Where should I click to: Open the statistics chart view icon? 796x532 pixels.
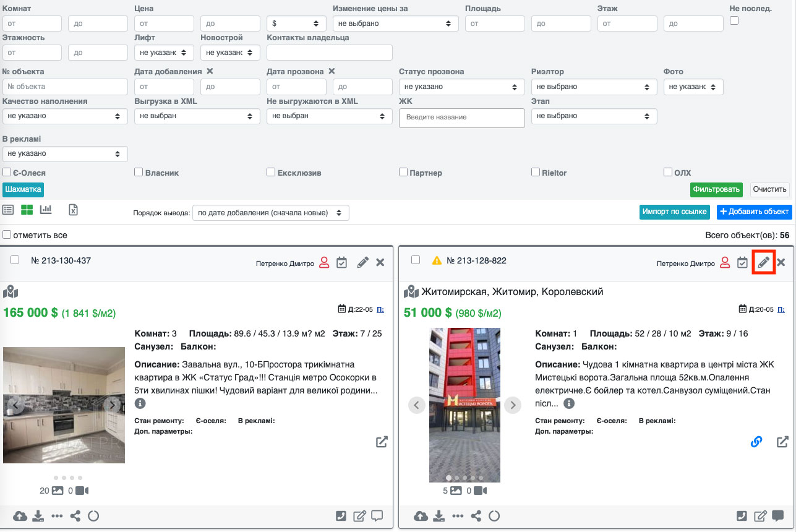click(46, 210)
